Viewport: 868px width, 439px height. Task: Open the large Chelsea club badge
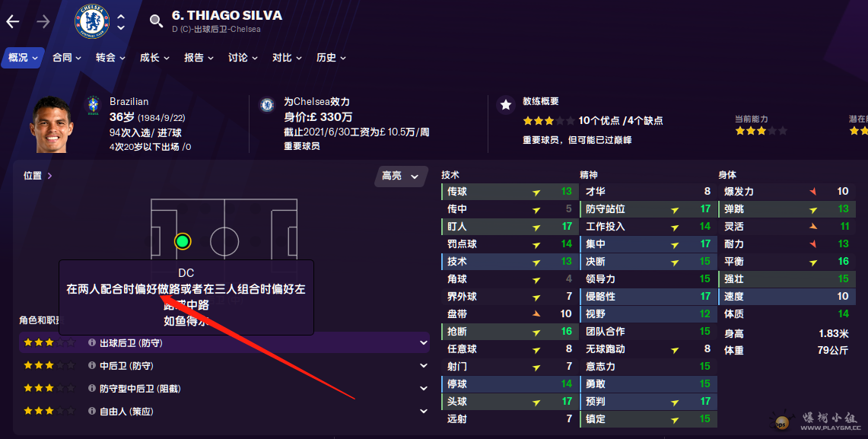(x=92, y=21)
